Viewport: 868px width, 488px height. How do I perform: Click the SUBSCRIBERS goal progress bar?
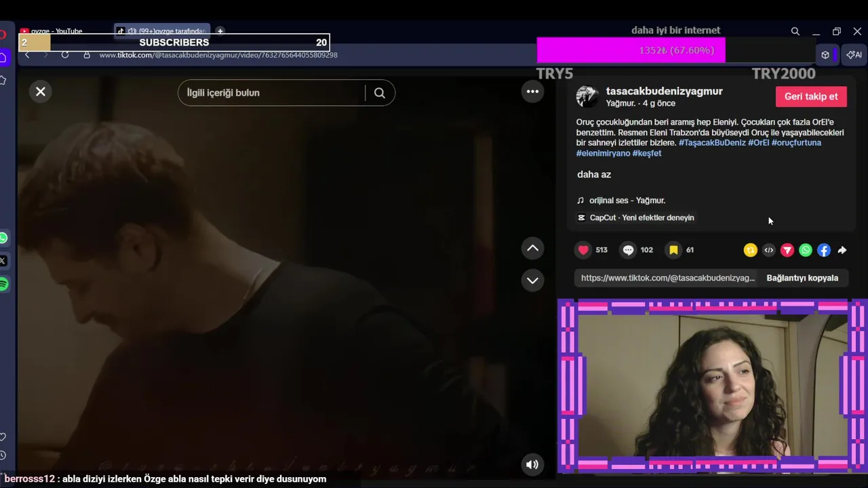tap(174, 43)
